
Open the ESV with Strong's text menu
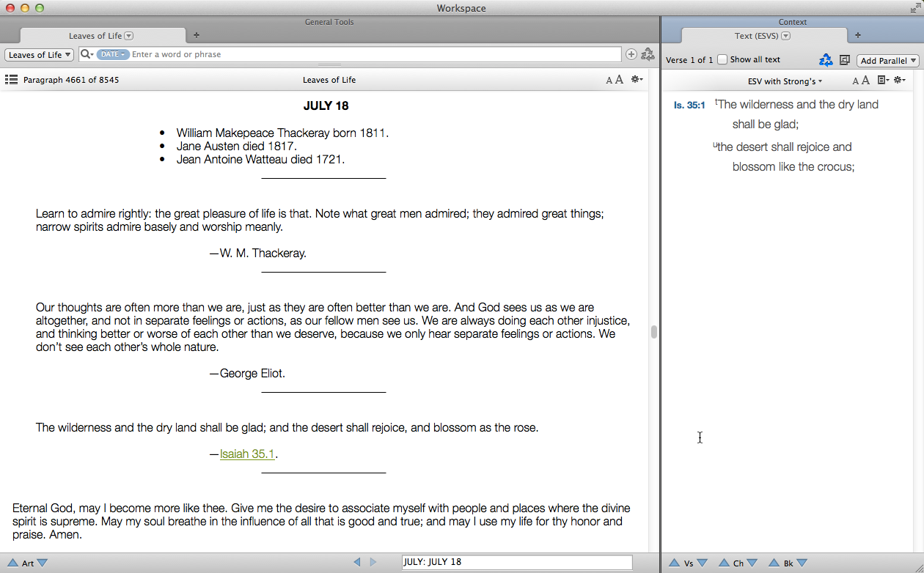tap(785, 81)
